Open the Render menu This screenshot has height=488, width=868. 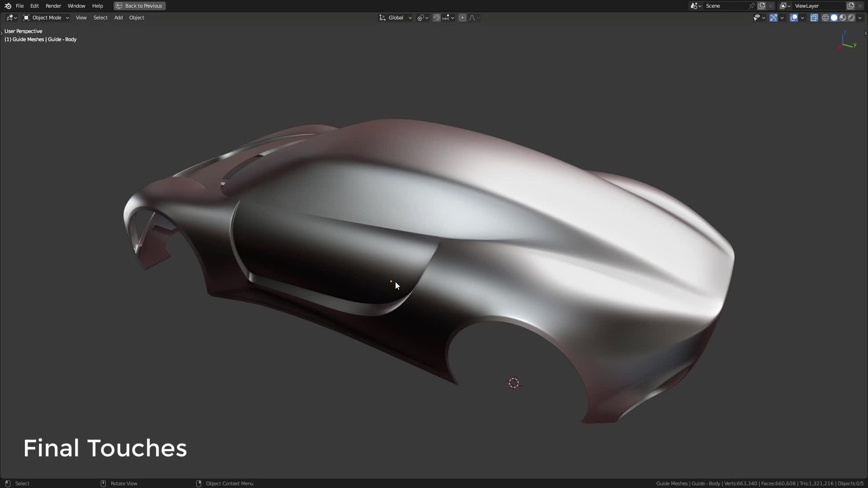(x=53, y=6)
